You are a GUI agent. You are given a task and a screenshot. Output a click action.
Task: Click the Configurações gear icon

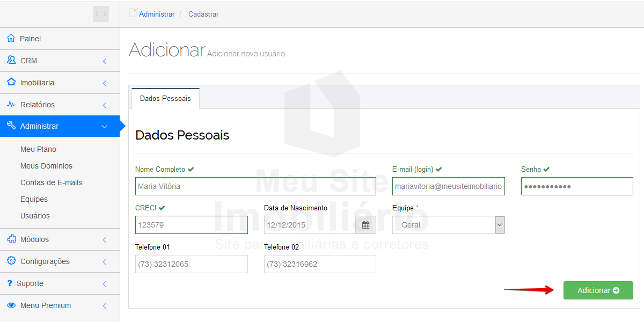pos(11,261)
